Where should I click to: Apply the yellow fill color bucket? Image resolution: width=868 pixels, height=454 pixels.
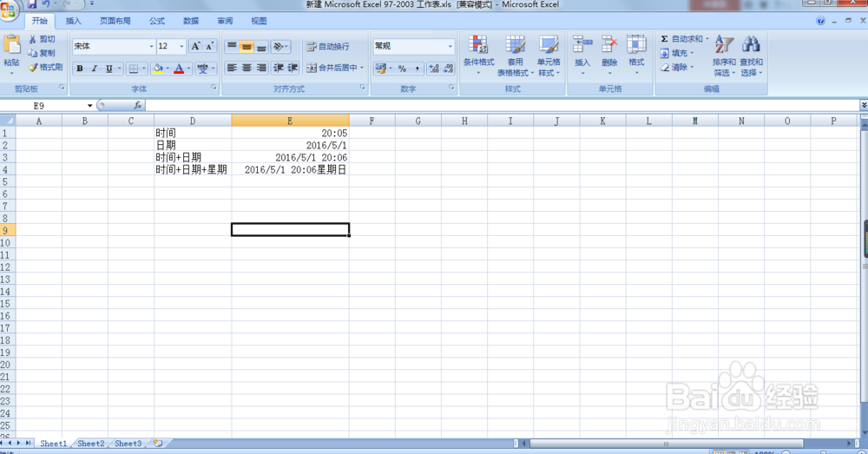tap(158, 69)
